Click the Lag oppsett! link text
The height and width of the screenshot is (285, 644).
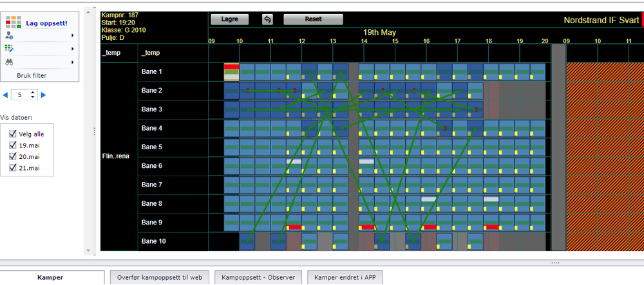pos(46,23)
